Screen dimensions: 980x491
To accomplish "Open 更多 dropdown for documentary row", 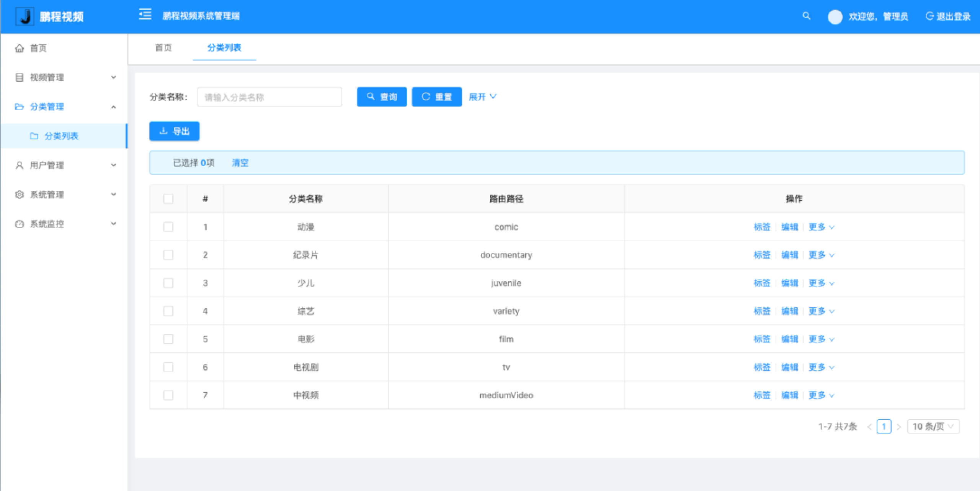I will click(821, 255).
